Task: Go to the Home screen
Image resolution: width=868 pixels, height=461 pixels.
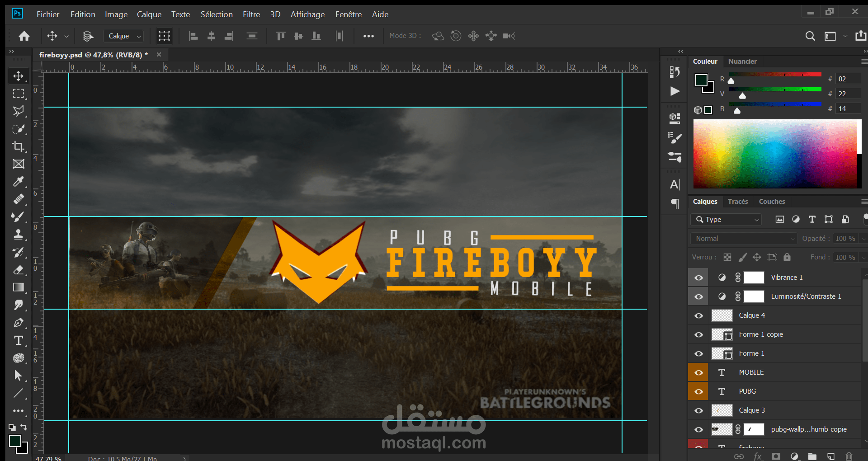Action: click(24, 36)
